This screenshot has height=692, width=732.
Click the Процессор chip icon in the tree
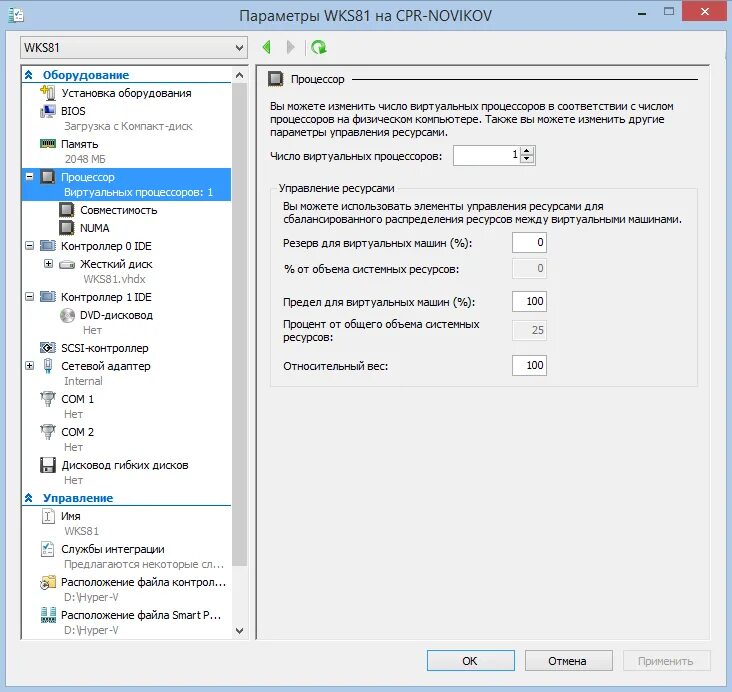pos(48,177)
